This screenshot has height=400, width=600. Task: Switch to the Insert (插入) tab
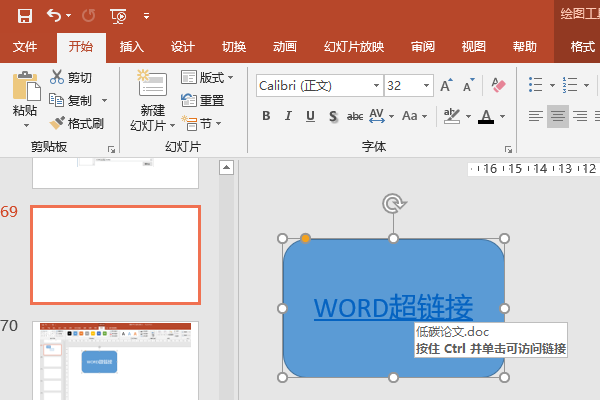132,46
